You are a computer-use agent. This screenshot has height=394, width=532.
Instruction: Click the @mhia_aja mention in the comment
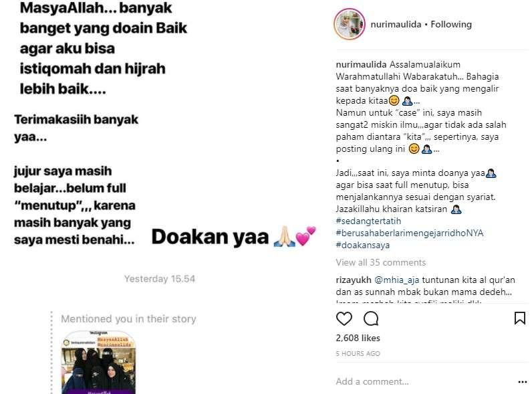pyautogui.click(x=396, y=280)
